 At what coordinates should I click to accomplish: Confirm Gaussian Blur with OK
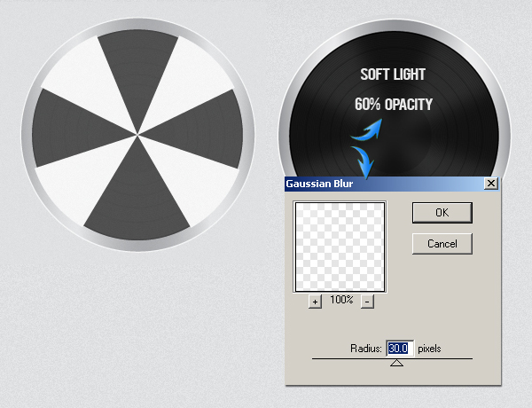pyautogui.click(x=442, y=213)
